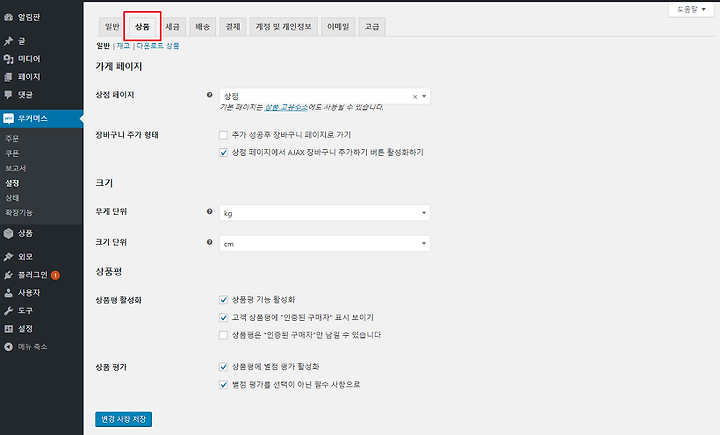The width and height of the screenshot is (720, 435).
Task: Click the 외모 paintbrush icon
Action: 8,257
